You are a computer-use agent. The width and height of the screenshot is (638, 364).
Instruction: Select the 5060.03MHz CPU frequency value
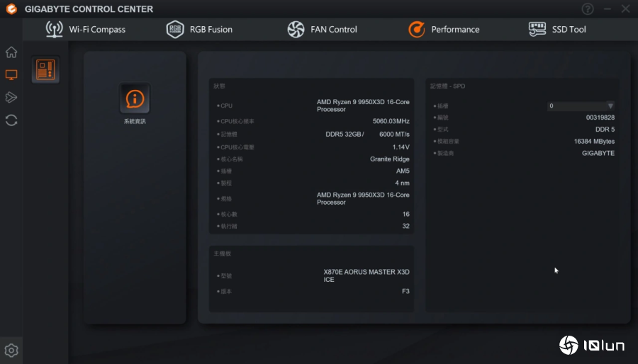391,121
